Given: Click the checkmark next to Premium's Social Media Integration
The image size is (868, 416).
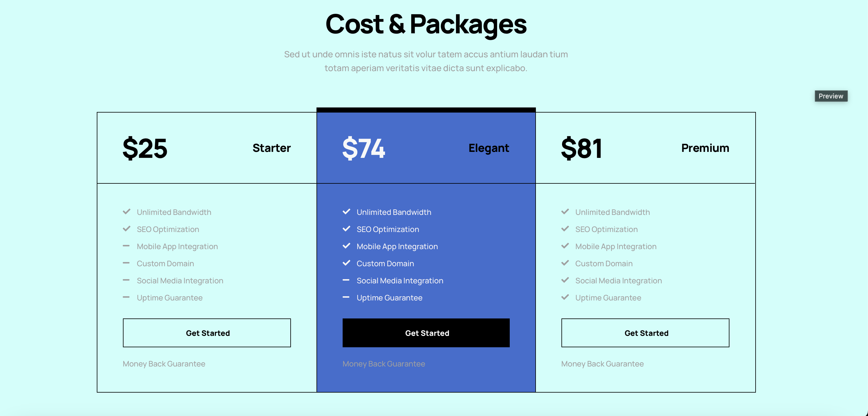Looking at the screenshot, I should 565,280.
